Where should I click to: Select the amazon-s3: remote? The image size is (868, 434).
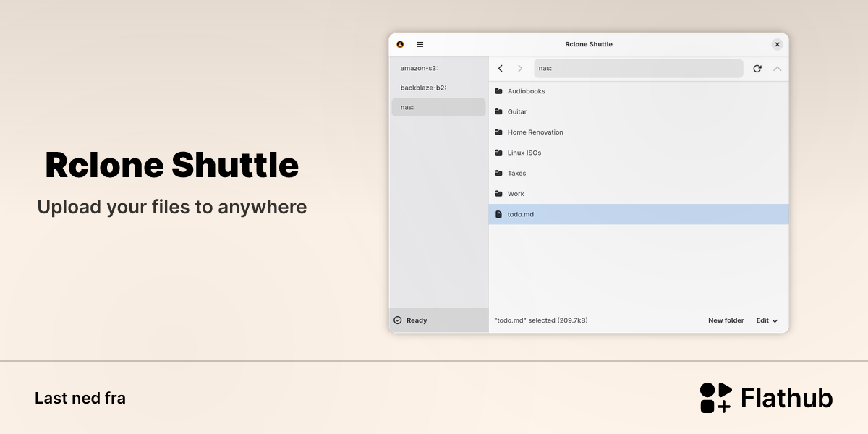(x=438, y=68)
